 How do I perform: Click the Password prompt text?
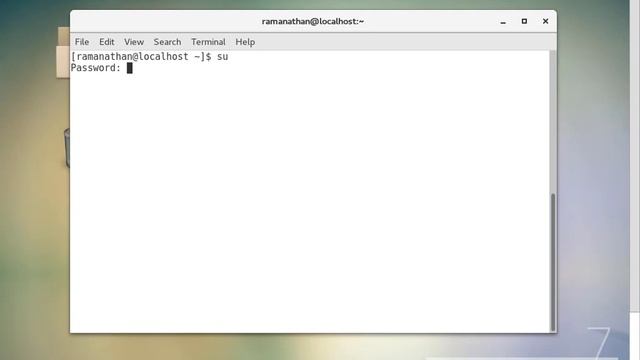click(96, 68)
